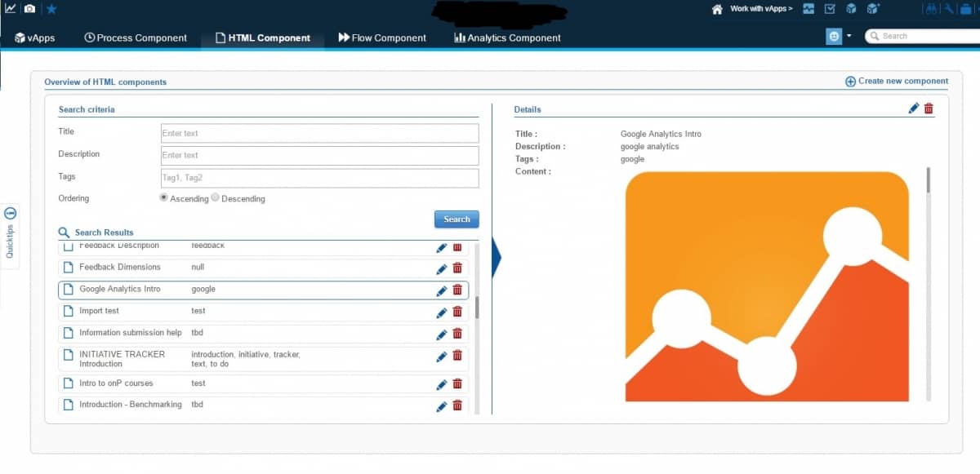Click the Details content scrollbar
Viewport: 980px width, 474px height.
click(929, 179)
